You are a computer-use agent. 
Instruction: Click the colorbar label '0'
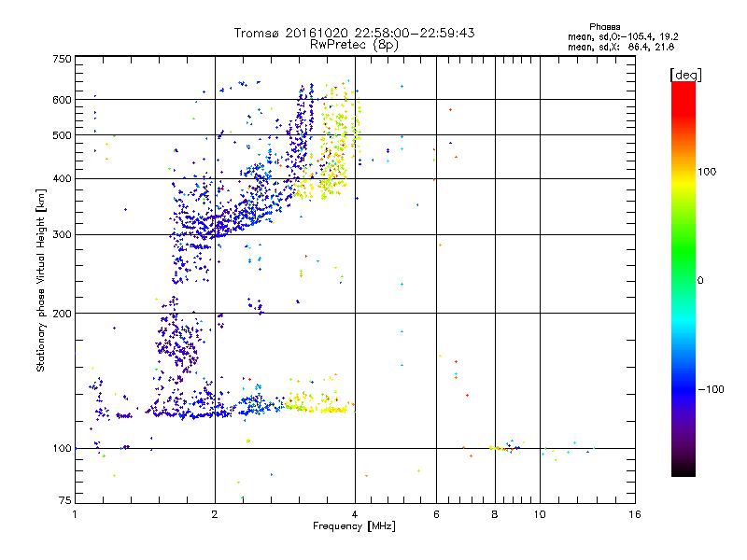pos(700,281)
